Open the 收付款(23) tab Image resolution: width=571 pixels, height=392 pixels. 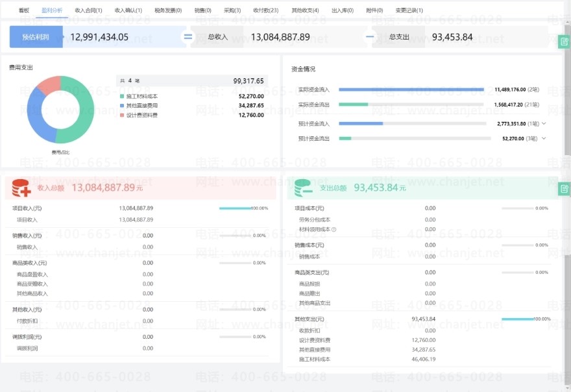pyautogui.click(x=265, y=10)
